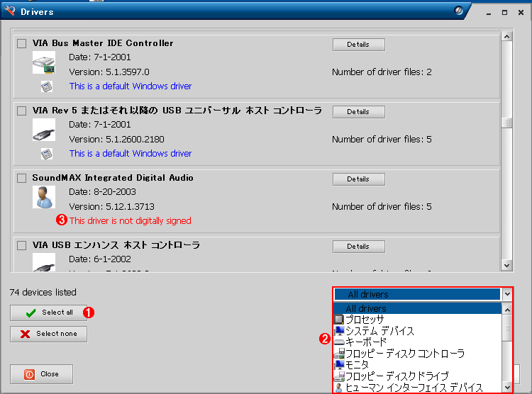This screenshot has height=394, width=532.
Task: Click "Number of driver files: 2" text
Action: (382, 72)
